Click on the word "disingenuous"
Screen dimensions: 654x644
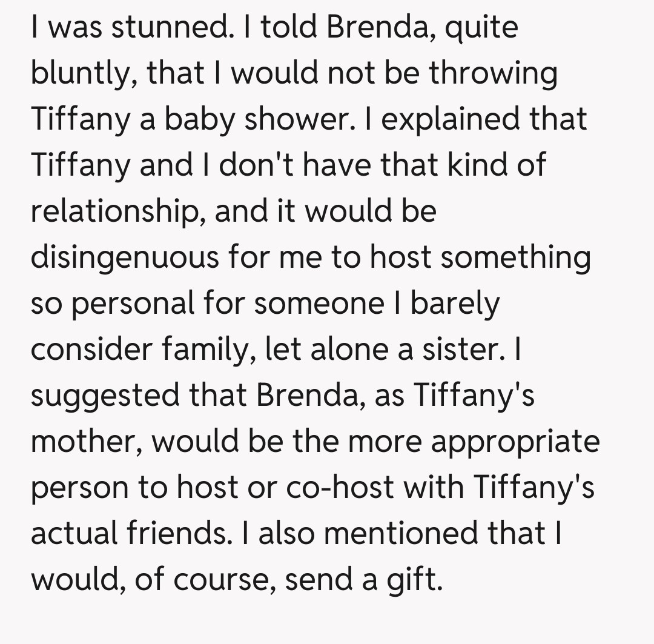pos(125,257)
